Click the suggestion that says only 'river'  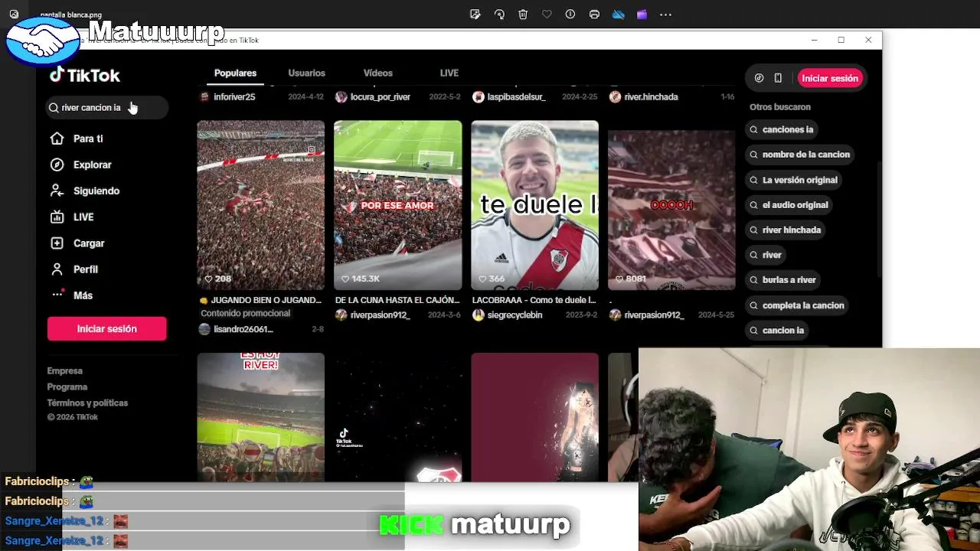click(766, 256)
